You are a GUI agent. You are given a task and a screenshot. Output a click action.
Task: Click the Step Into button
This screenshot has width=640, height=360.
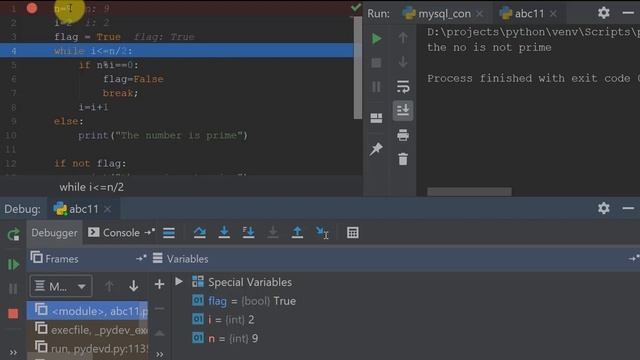[224, 232]
